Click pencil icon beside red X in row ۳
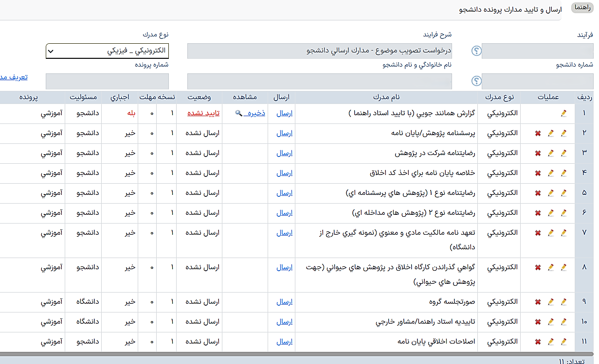Screen dimensions: 599x364 [551, 153]
